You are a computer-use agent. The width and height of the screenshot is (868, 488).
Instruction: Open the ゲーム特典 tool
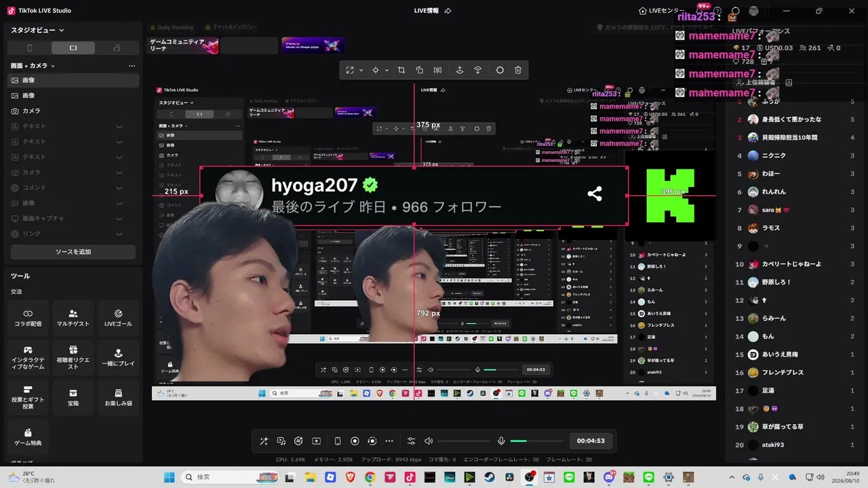coord(28,437)
